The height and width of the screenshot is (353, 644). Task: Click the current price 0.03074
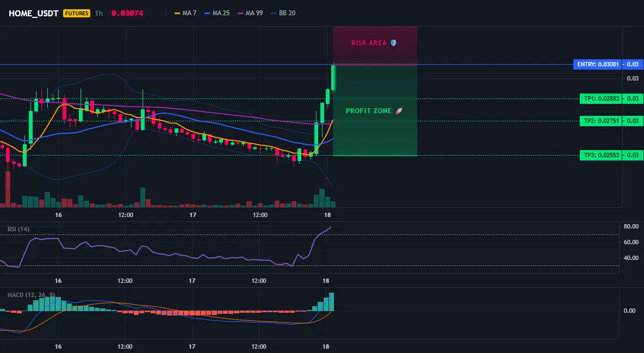click(127, 13)
